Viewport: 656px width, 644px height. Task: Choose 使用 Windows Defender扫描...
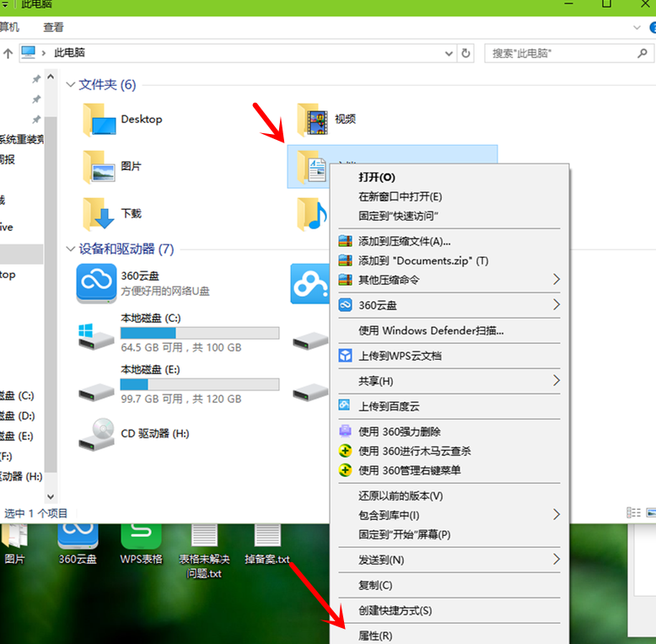tap(449, 330)
